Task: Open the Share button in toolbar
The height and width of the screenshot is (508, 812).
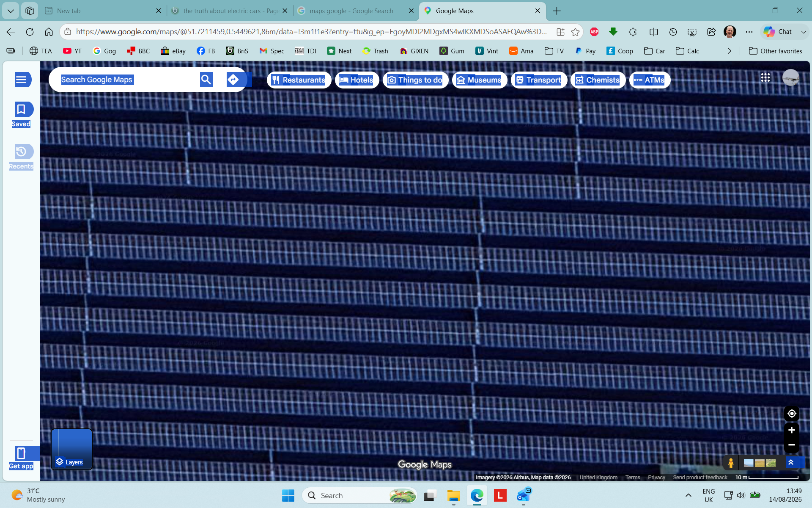Action: (711, 32)
